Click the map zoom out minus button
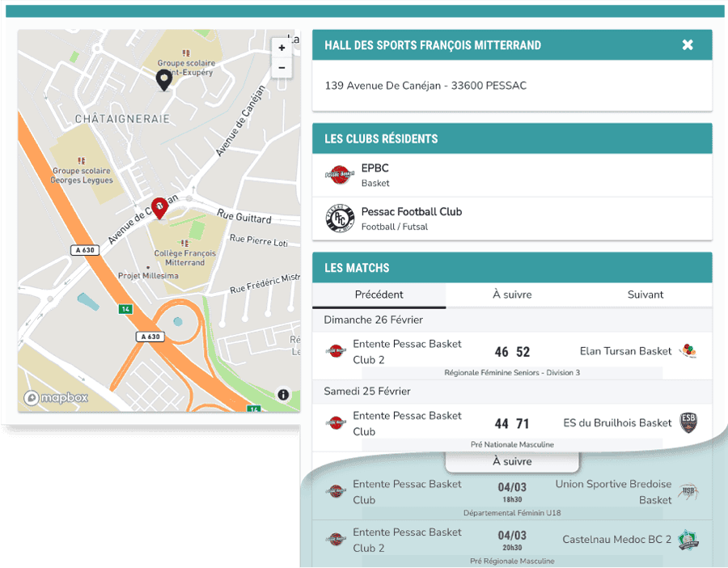Image resolution: width=728 pixels, height=568 pixels. coord(281,68)
